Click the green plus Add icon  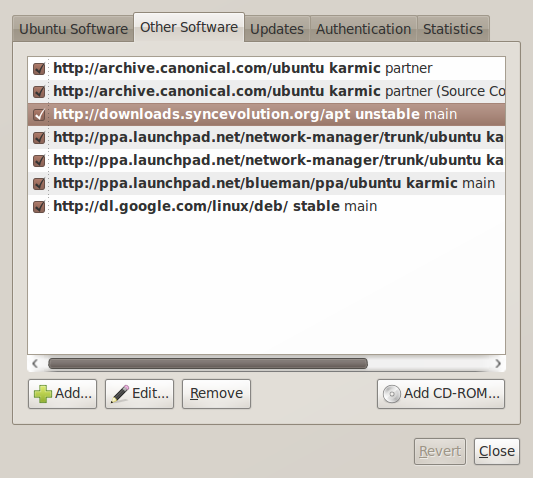[x=43, y=394]
